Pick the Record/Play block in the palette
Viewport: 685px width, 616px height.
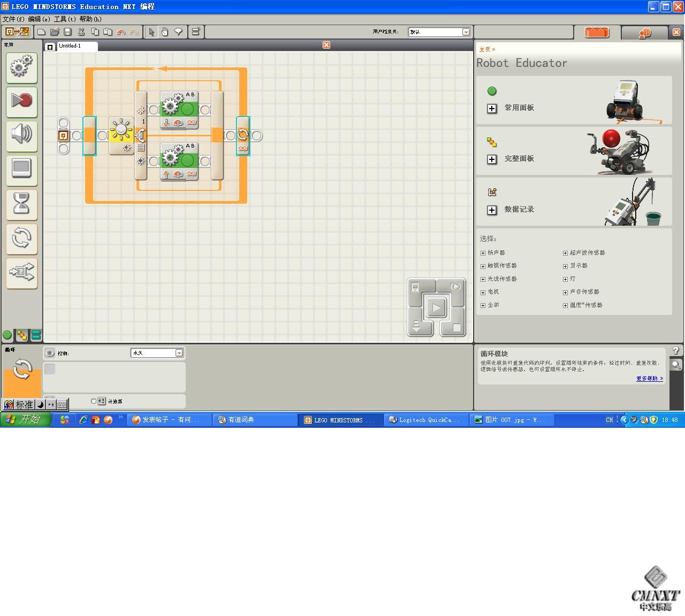tap(21, 102)
